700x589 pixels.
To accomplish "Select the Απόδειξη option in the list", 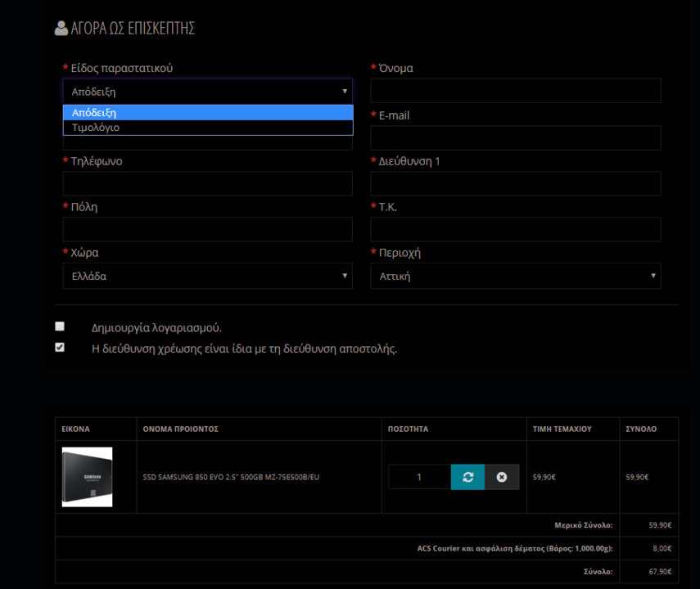I will point(207,113).
